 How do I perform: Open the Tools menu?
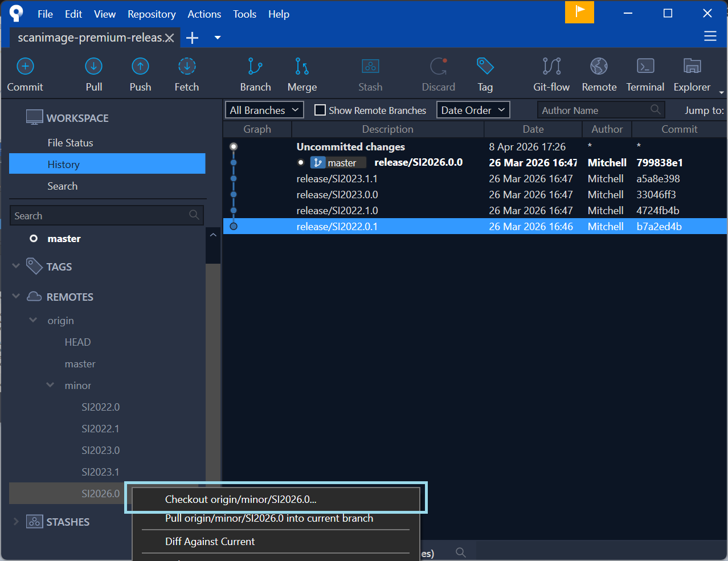pyautogui.click(x=244, y=14)
